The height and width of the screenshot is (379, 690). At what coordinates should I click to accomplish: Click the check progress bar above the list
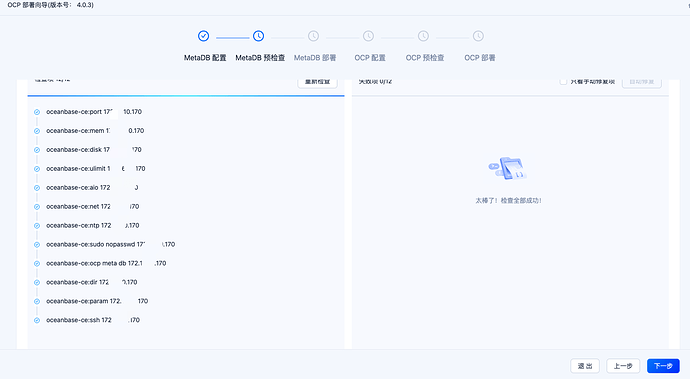186,96
